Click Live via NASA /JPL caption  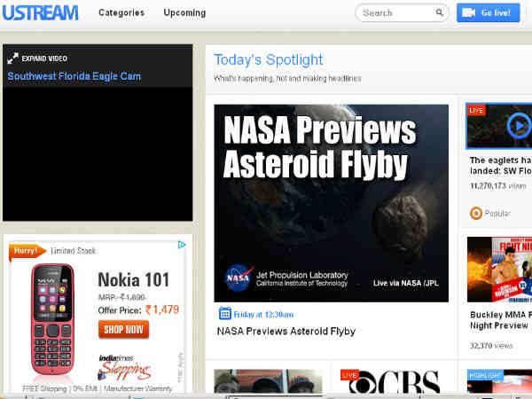(406, 284)
